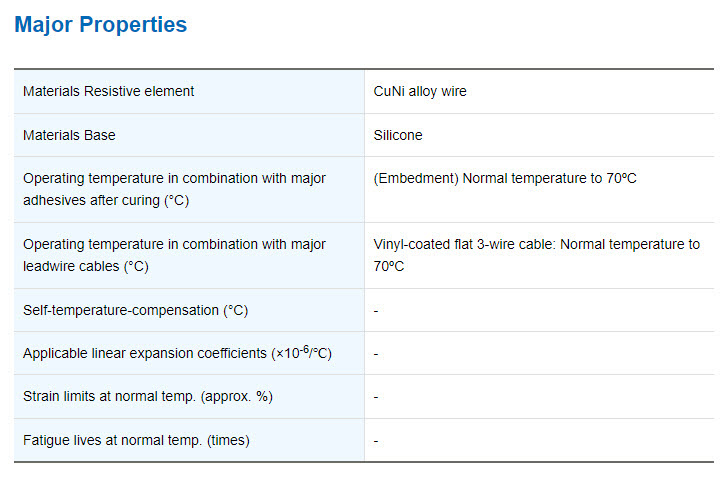Image resolution: width=724 pixels, height=478 pixels.
Task: Click the dash value for Strain limits
Action: point(376,397)
